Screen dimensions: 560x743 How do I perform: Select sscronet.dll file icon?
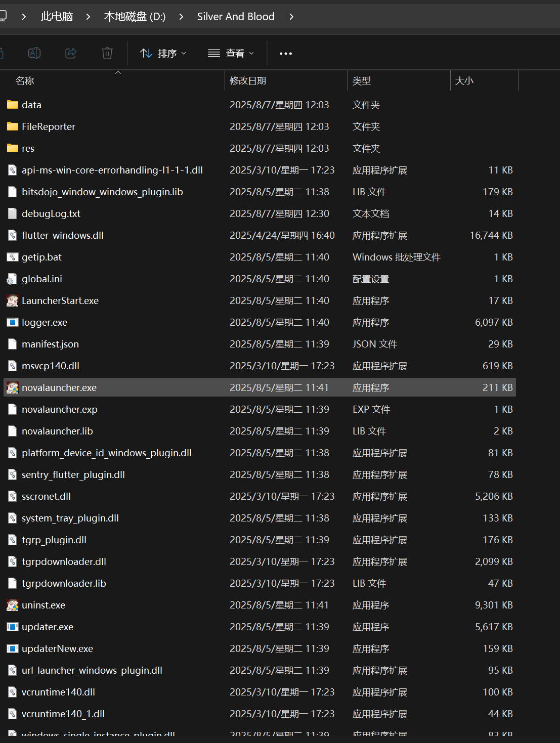(x=13, y=496)
